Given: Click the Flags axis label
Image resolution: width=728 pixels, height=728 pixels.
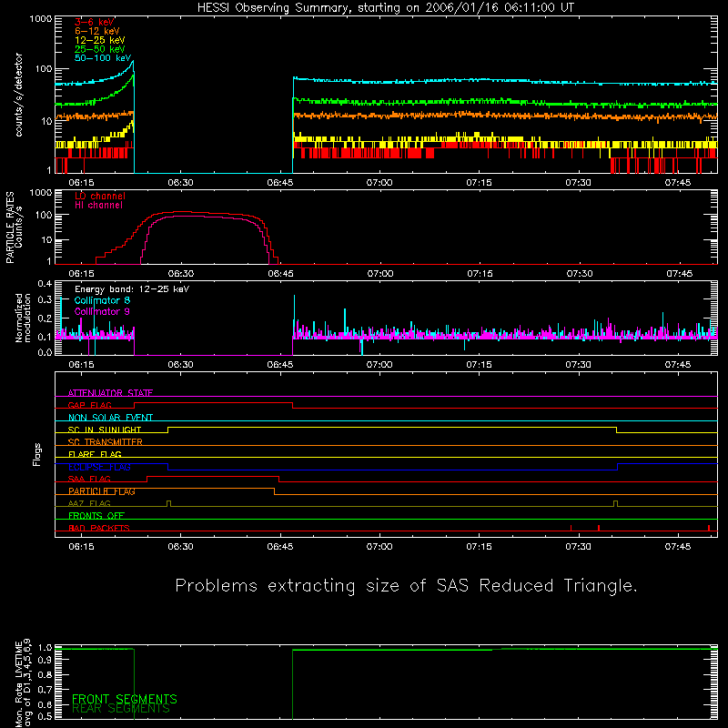Looking at the screenshot, I should coord(37,454).
